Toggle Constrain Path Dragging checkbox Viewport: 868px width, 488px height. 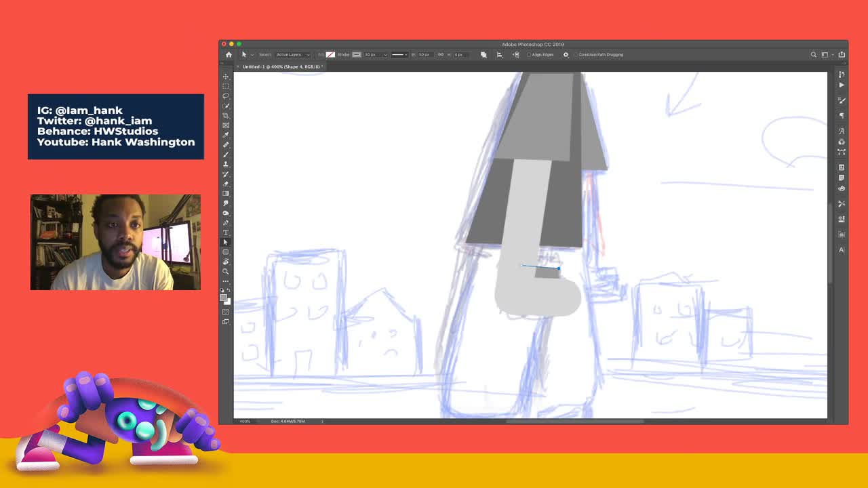576,54
